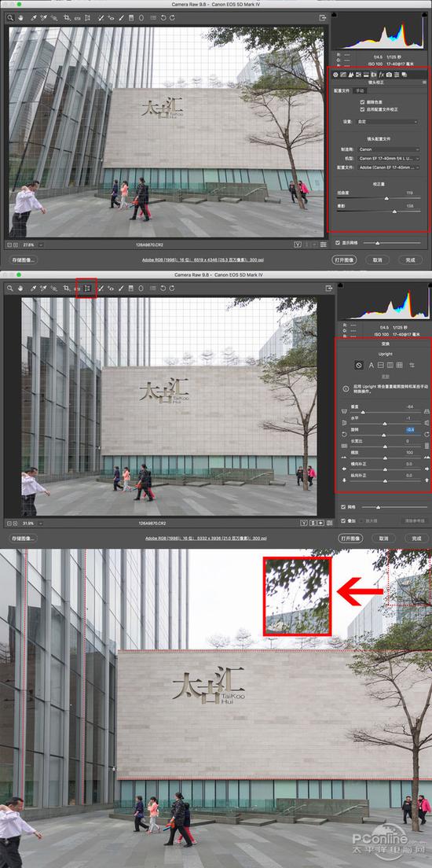The image size is (432, 868).
Task: Toggle 删除色差 checkbox
Action: (362, 102)
